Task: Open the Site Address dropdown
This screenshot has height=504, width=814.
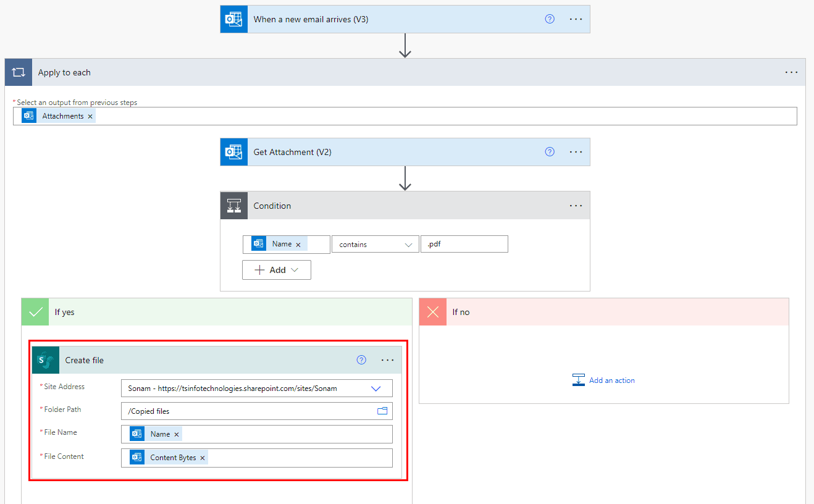Action: pyautogui.click(x=376, y=388)
